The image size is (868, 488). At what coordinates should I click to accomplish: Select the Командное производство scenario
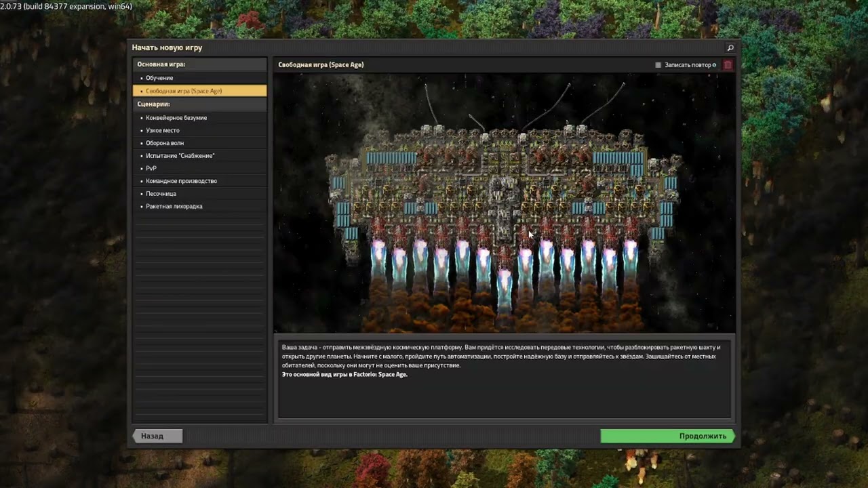(199, 181)
